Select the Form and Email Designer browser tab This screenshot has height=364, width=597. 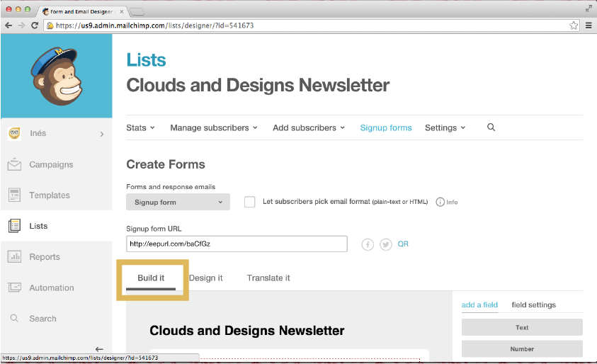(x=82, y=12)
